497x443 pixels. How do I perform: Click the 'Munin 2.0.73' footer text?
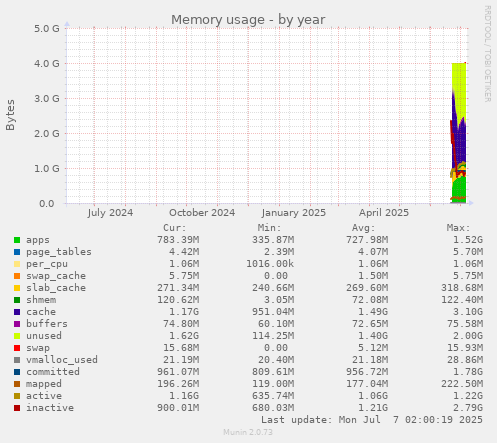[248, 432]
